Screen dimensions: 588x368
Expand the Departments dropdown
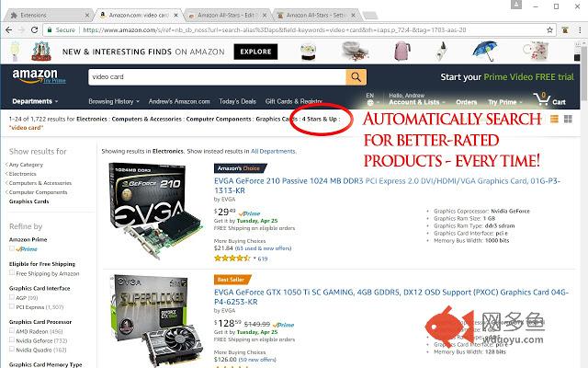[35, 101]
